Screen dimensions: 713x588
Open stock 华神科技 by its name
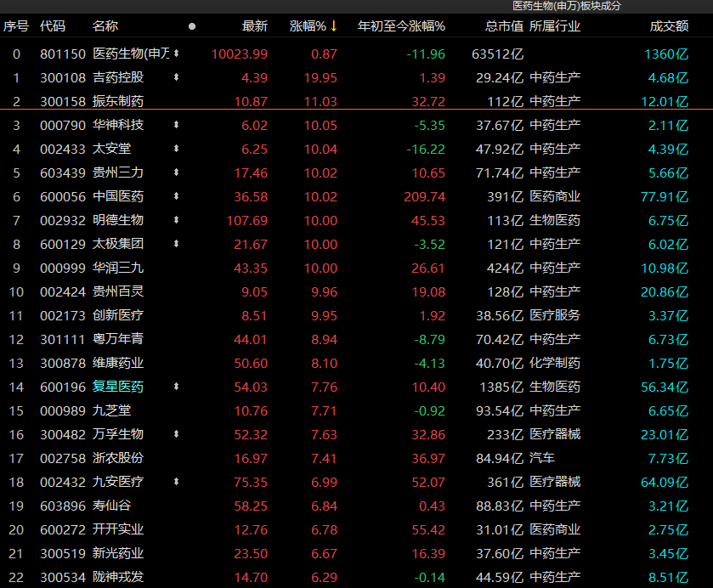click(118, 125)
